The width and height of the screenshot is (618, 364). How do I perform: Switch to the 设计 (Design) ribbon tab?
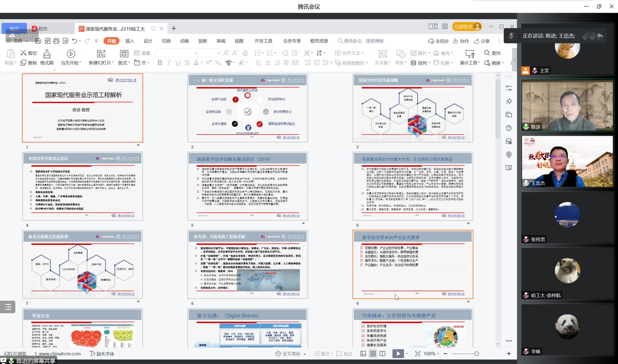(148, 41)
